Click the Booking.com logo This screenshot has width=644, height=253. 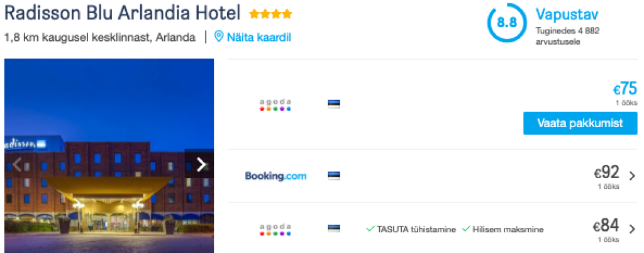[x=275, y=176]
